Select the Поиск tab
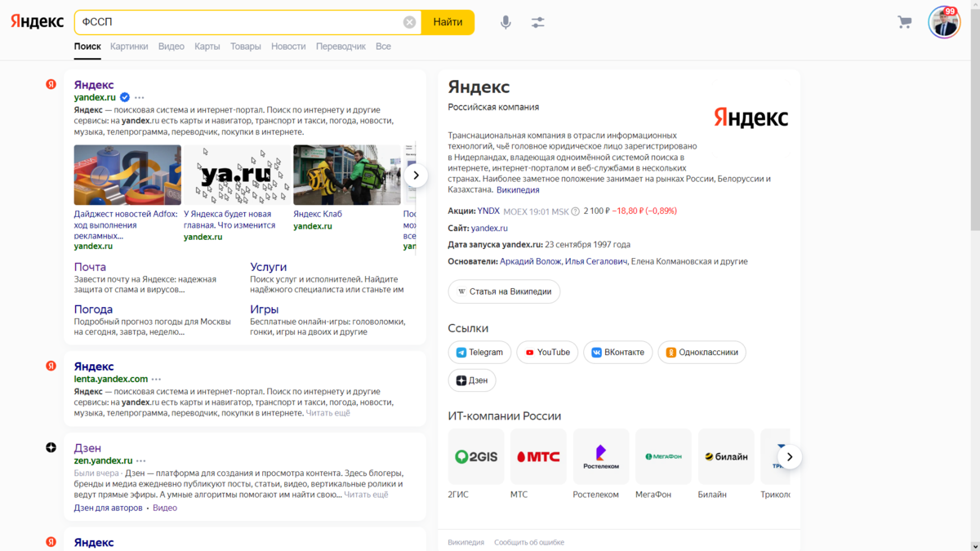This screenshot has height=551, width=980. click(x=87, y=47)
